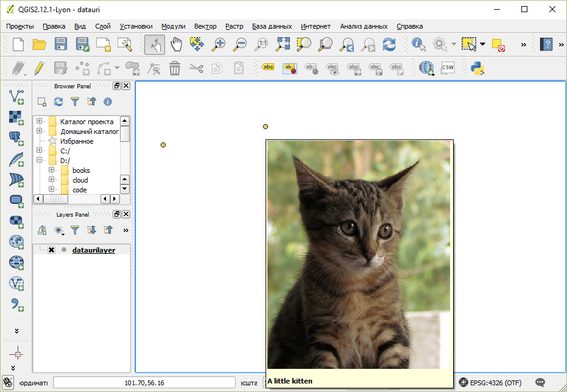Select the Pan Map hand tool

coord(176,44)
